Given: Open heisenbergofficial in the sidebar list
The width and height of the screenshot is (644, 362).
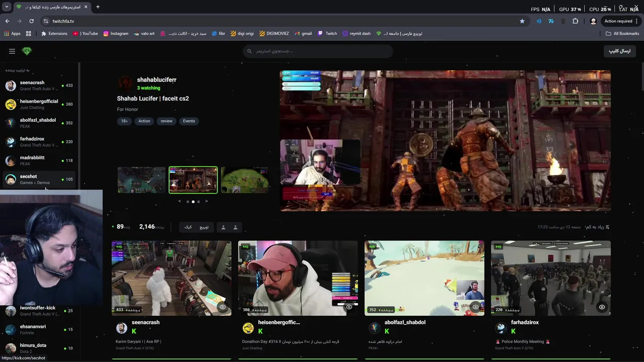Looking at the screenshot, I should pyautogui.click(x=39, y=104).
